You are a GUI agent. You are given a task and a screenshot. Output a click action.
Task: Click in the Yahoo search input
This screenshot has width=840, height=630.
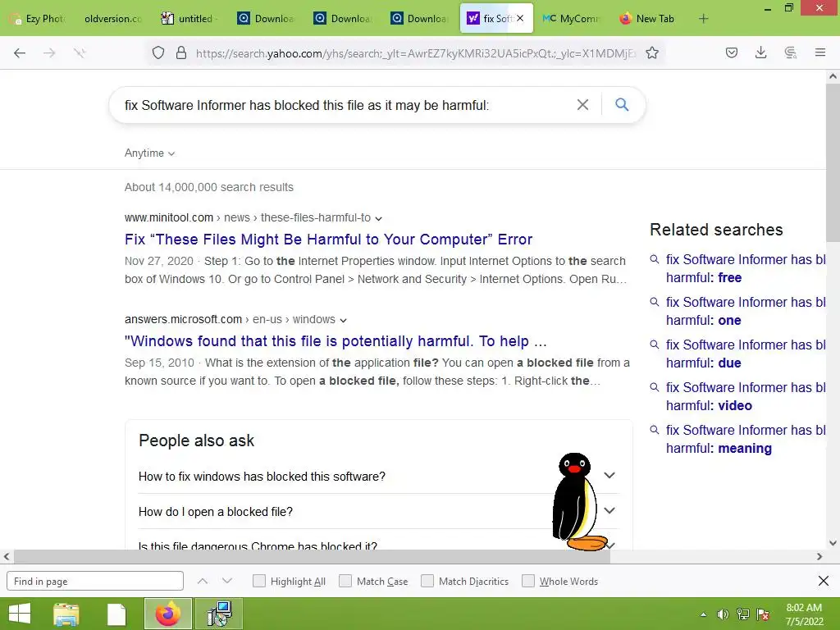343,105
